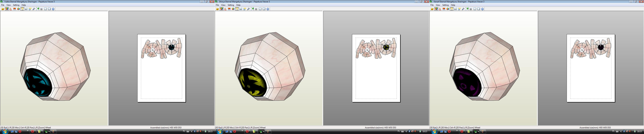Image resolution: width=644 pixels, height=134 pixels.
Task: Open wrench settings icon in Shinya window
Action: point(249,9)
